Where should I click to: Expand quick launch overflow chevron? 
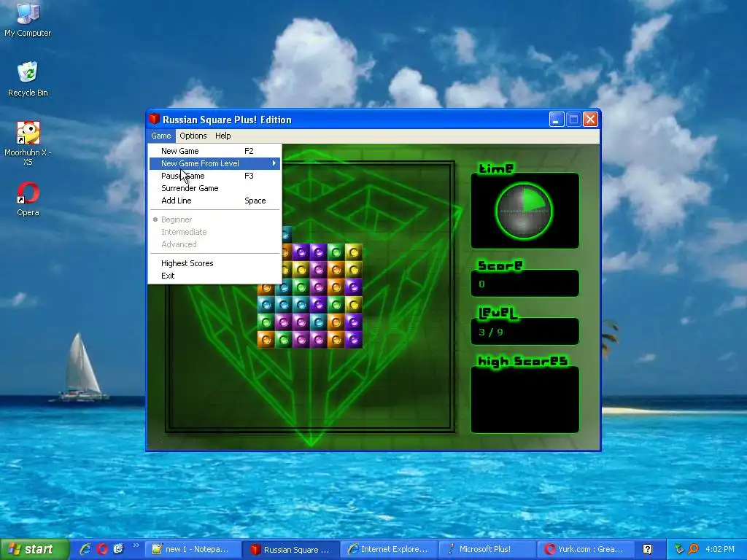point(136,545)
